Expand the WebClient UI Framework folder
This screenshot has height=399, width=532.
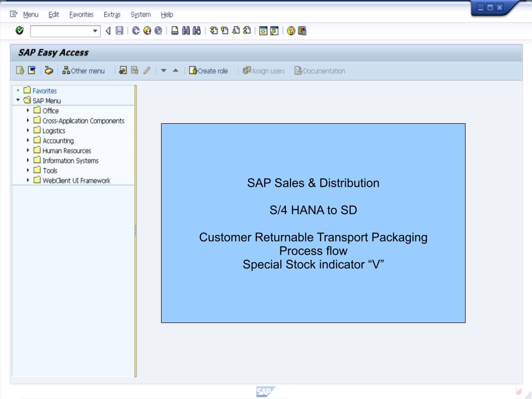pos(28,180)
